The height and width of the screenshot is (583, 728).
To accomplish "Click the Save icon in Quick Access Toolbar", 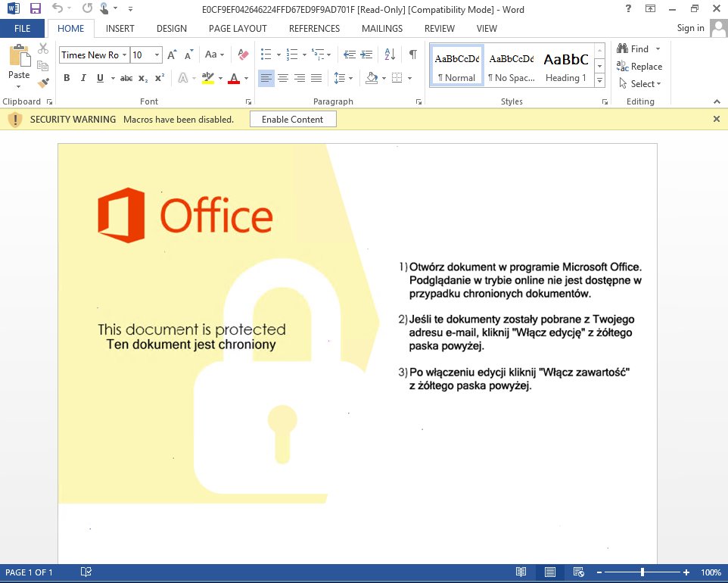I will point(36,8).
